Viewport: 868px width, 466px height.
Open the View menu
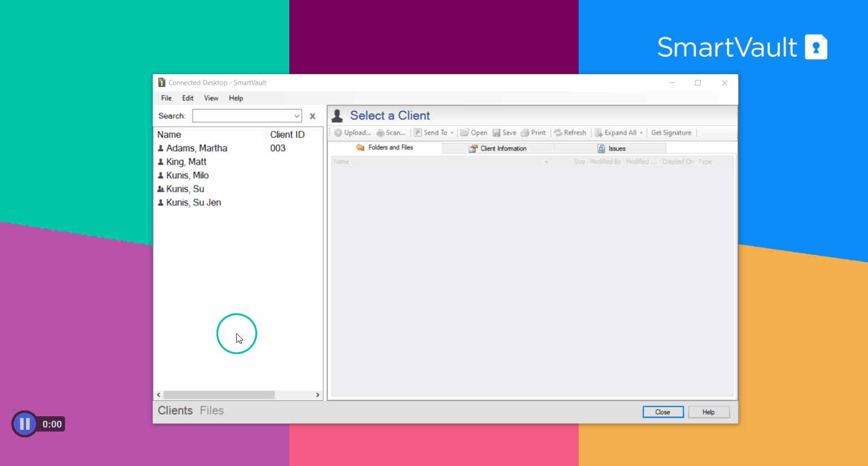coord(211,98)
